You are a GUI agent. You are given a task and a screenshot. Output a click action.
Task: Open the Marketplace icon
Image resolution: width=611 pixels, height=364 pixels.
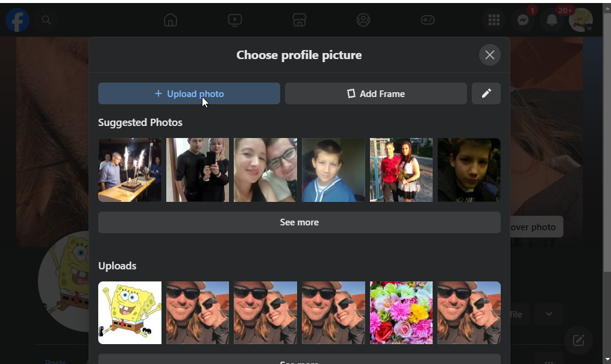[x=299, y=20]
